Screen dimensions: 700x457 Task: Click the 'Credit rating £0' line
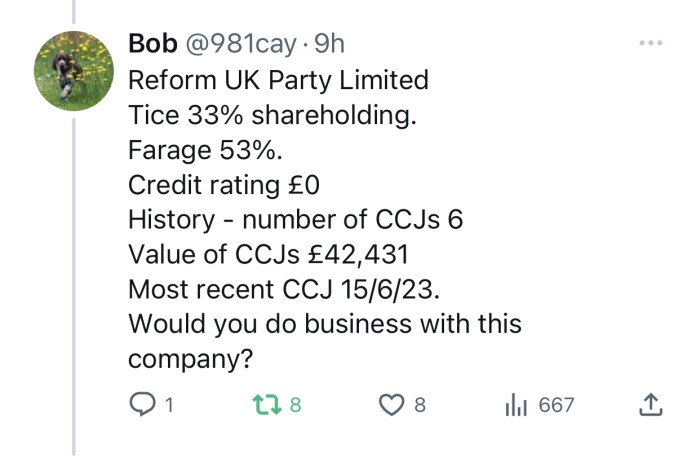coord(224,185)
